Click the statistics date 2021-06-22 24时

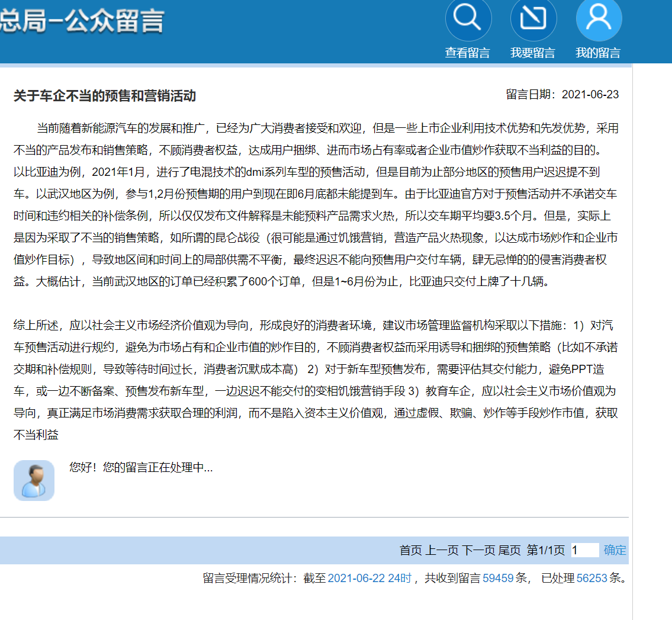[369, 578]
